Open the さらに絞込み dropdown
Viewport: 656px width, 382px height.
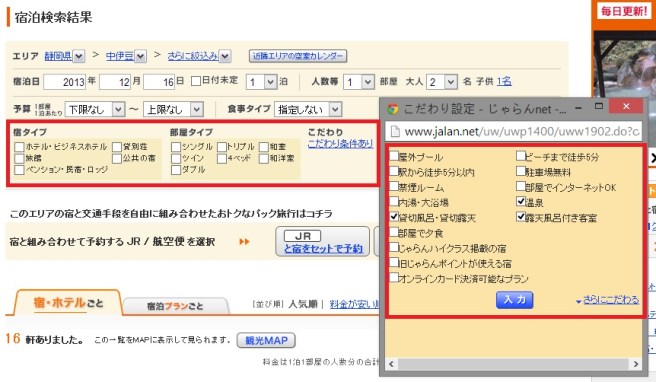tap(225, 56)
